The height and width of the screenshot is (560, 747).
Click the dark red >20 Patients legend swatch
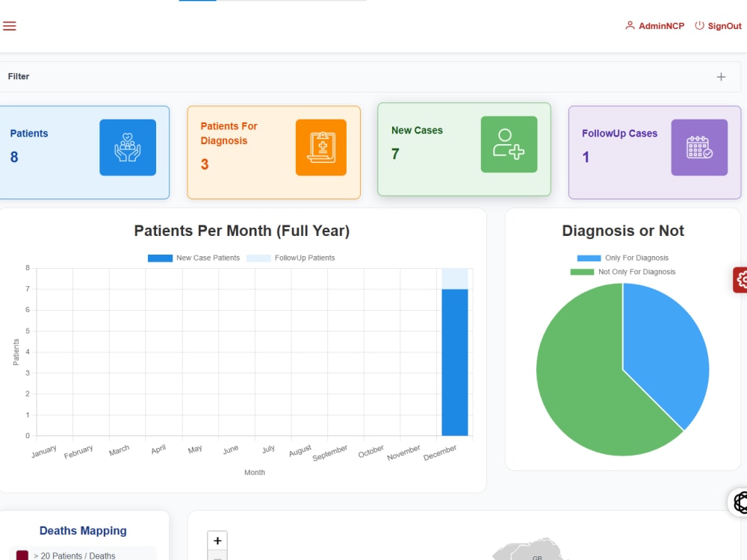pyautogui.click(x=22, y=556)
